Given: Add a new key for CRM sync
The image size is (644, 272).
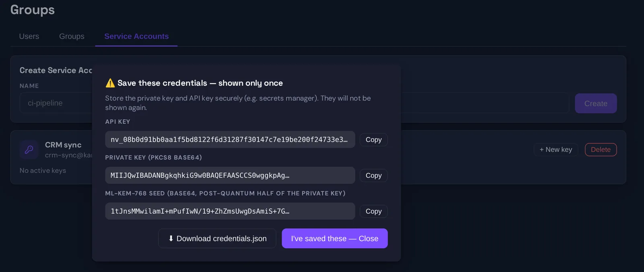Looking at the screenshot, I should point(556,149).
